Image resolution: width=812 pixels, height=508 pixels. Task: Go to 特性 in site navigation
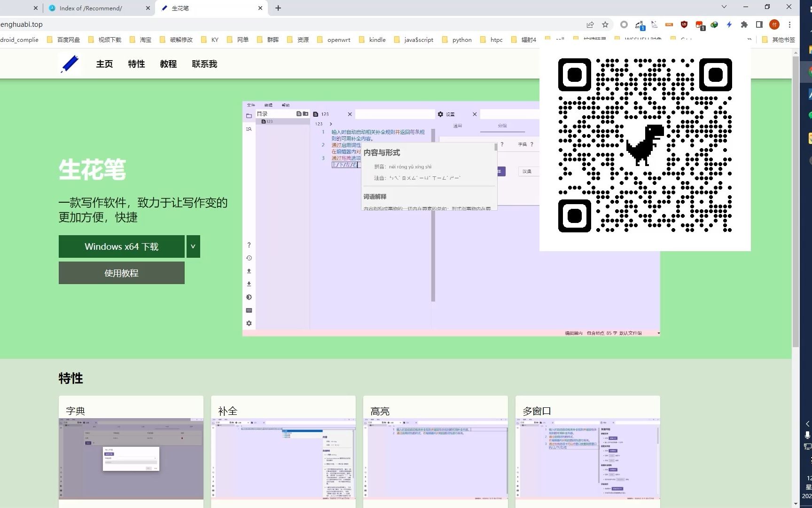click(x=136, y=64)
